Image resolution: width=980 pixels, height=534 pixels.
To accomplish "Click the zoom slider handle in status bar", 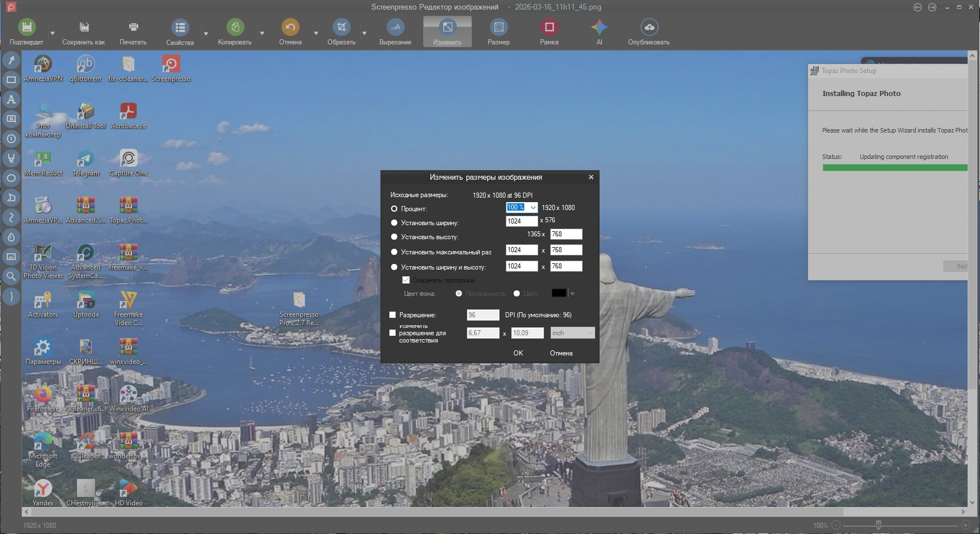I will tap(878, 525).
